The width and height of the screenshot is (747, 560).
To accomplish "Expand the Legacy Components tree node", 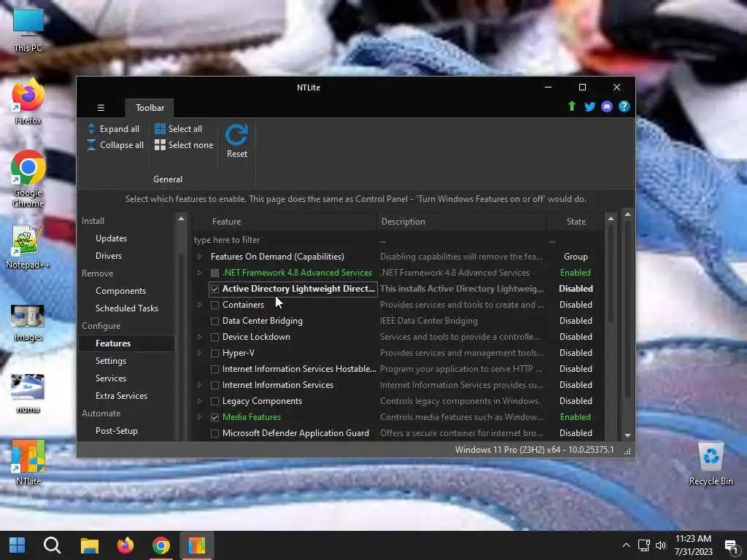I will tap(200, 401).
